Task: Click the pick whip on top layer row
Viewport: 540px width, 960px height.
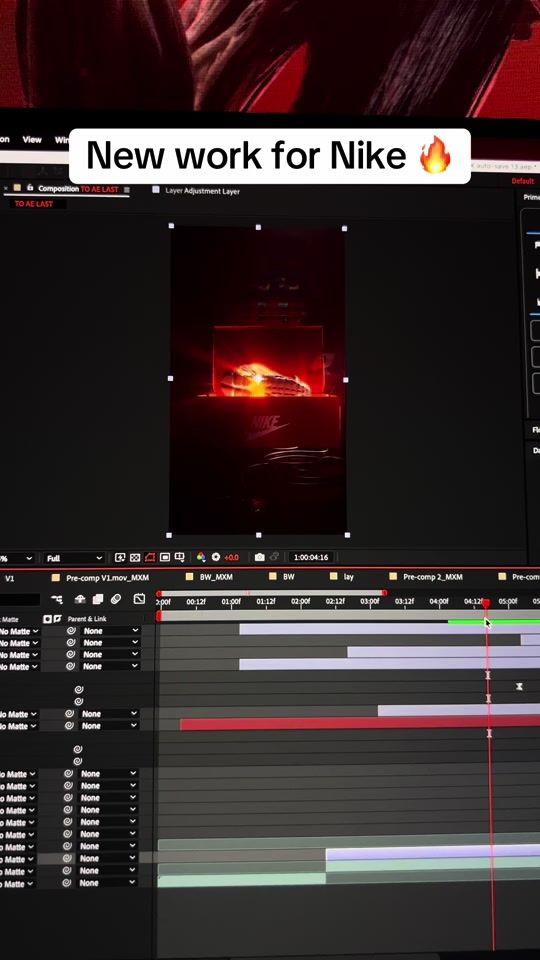Action: (x=71, y=631)
